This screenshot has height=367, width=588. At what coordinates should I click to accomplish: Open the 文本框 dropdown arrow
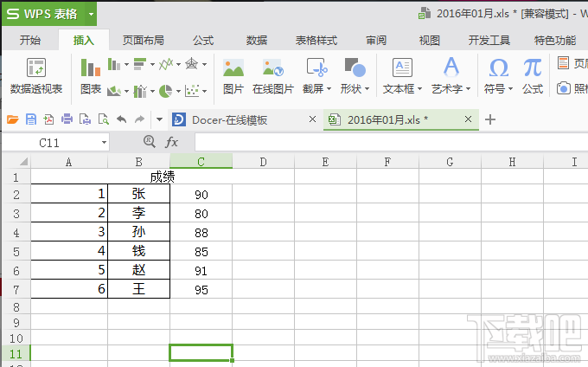click(x=419, y=89)
